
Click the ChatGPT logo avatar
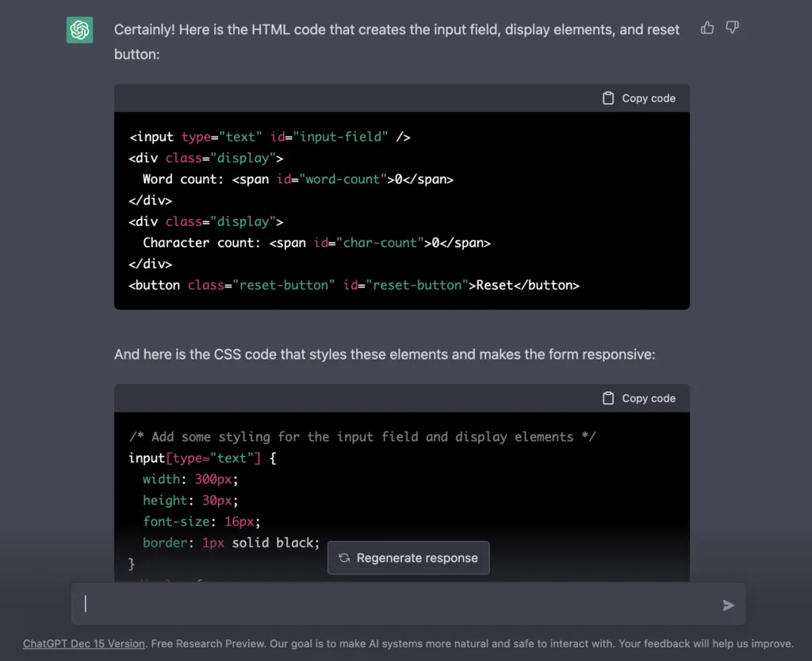point(80,29)
